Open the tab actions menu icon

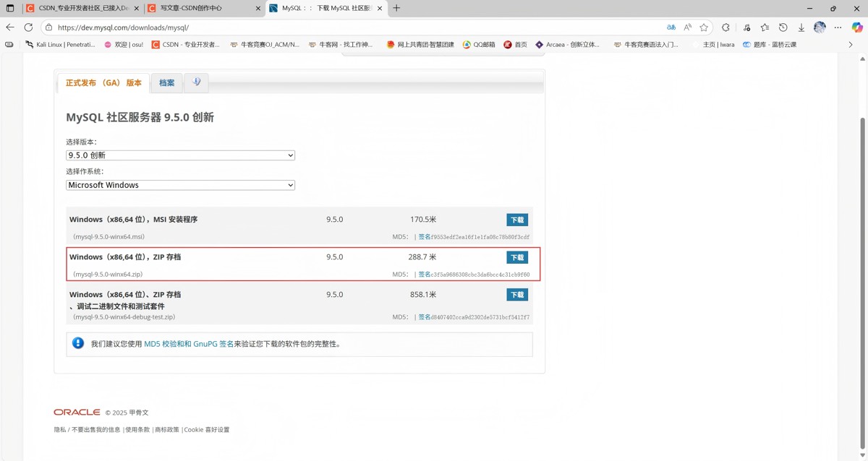pyautogui.click(x=10, y=8)
